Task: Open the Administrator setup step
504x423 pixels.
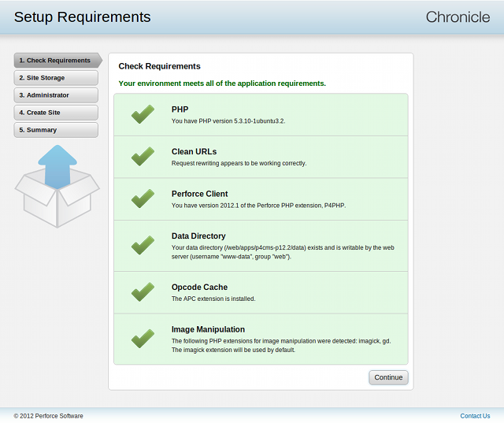Action: click(55, 95)
